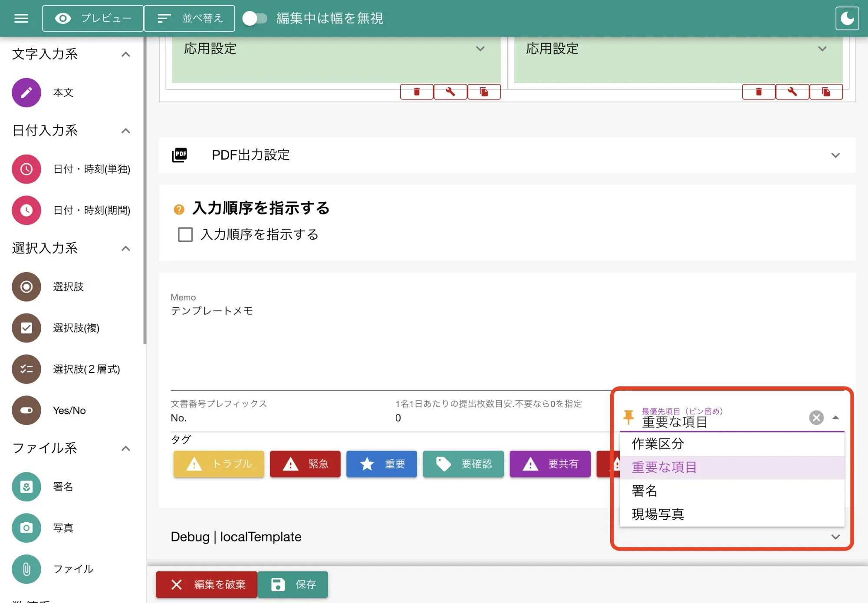
Task: Select the 本文 pencil icon
Action: pyautogui.click(x=26, y=92)
